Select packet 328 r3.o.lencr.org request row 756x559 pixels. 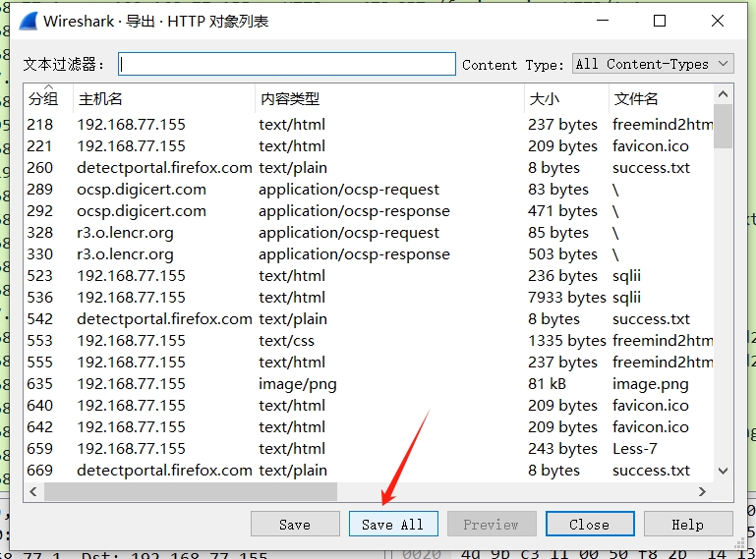point(369,233)
